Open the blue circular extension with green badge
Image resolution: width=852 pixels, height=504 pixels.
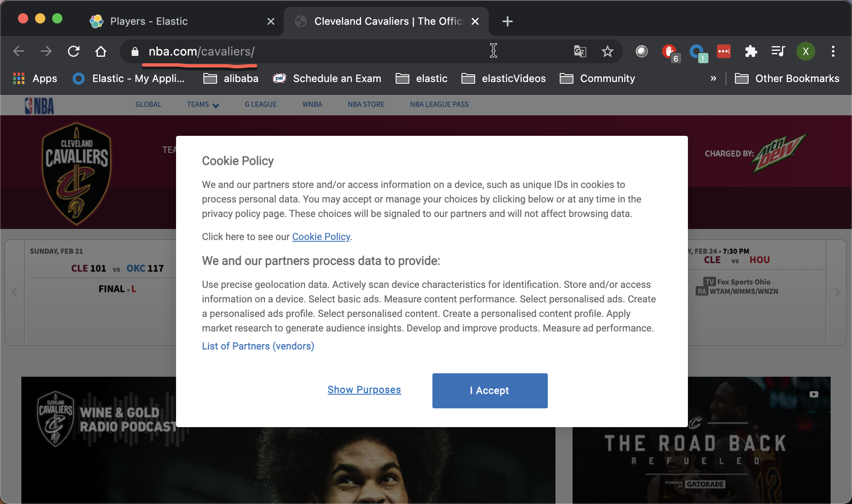698,53
